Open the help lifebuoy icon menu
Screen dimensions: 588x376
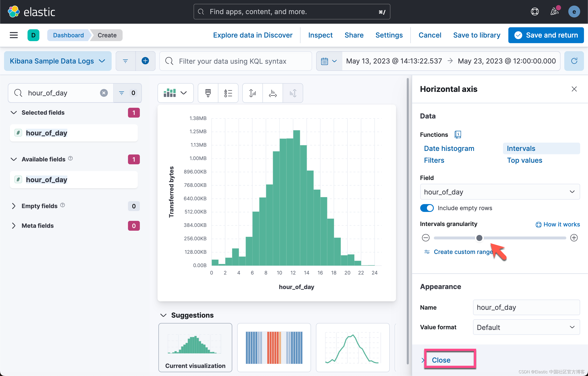(535, 11)
